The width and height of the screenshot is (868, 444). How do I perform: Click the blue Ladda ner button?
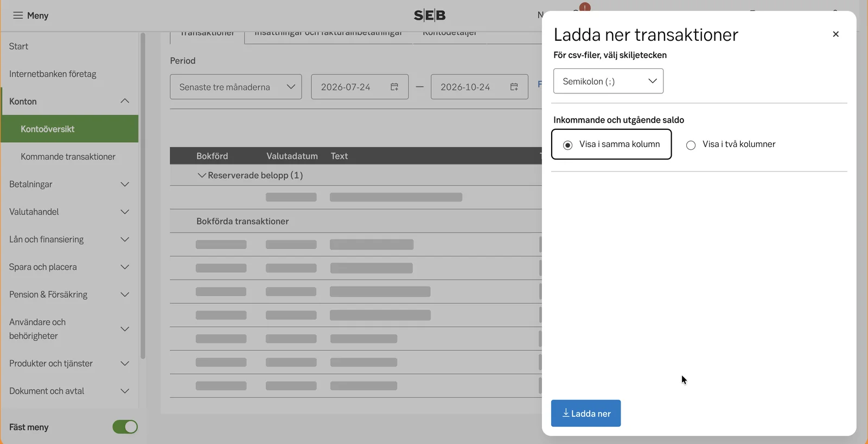586,414
